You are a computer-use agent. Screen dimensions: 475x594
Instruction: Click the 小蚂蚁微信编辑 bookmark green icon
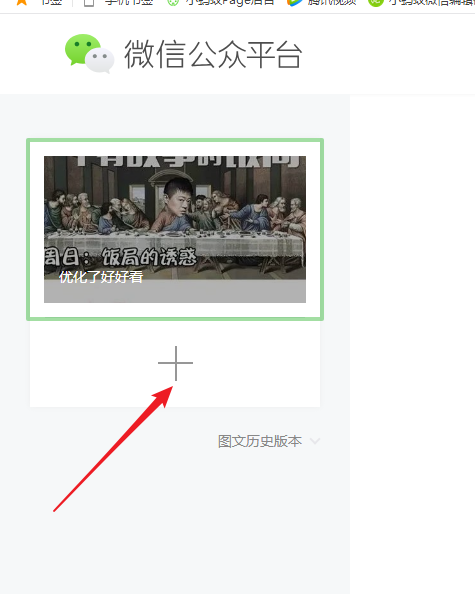[375, 3]
